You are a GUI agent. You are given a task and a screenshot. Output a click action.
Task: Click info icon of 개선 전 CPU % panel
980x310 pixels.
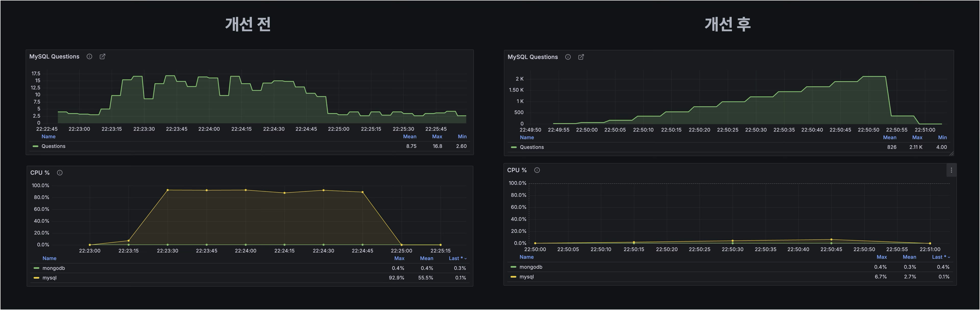(60, 173)
